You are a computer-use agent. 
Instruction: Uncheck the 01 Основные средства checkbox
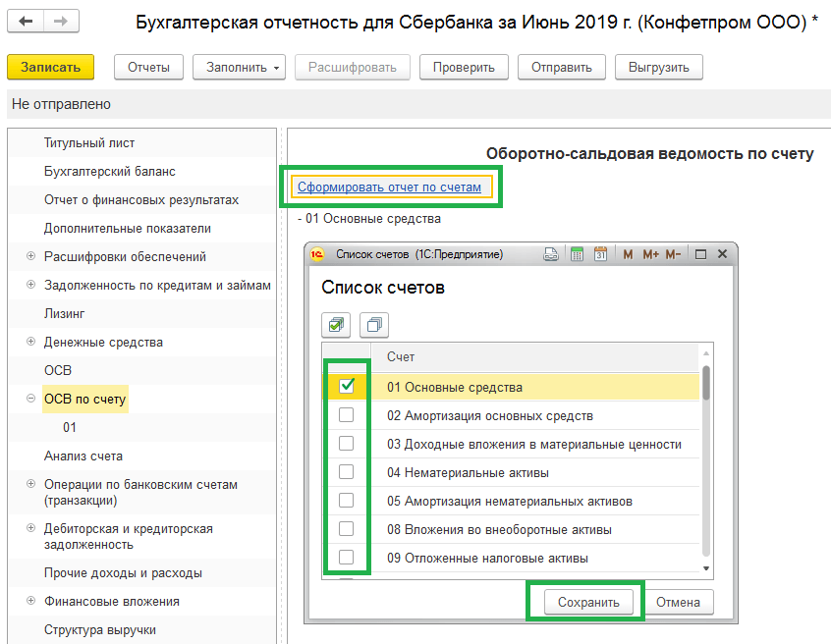pyautogui.click(x=346, y=387)
